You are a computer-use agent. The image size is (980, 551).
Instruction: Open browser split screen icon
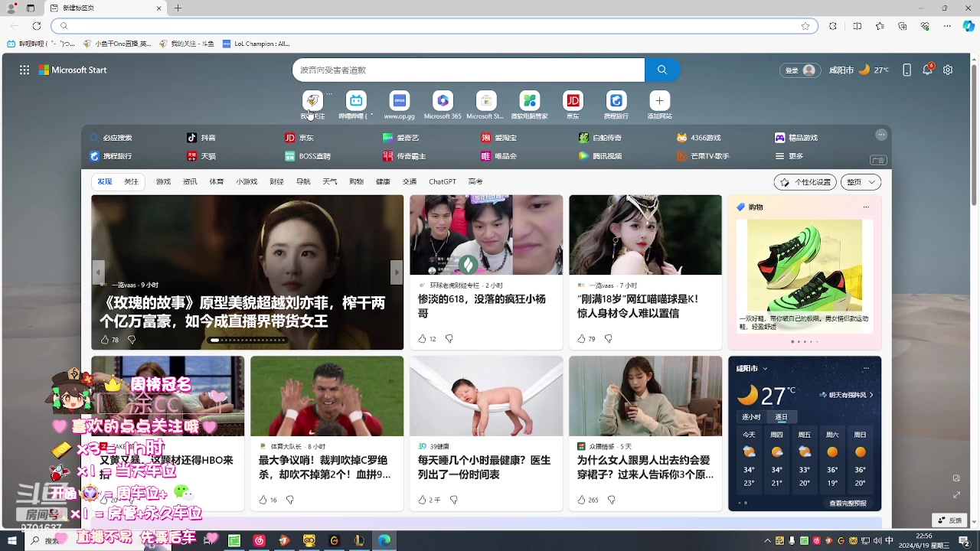pos(857,26)
